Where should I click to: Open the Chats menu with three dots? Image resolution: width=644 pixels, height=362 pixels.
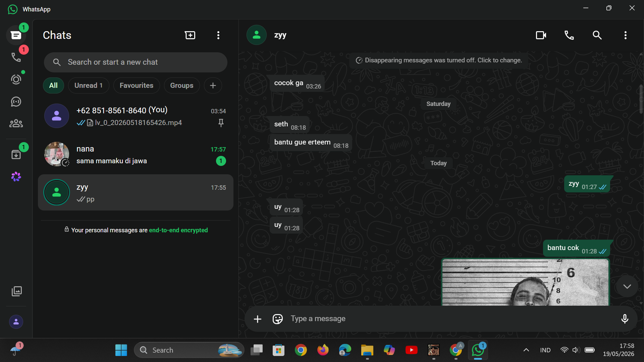(218, 35)
